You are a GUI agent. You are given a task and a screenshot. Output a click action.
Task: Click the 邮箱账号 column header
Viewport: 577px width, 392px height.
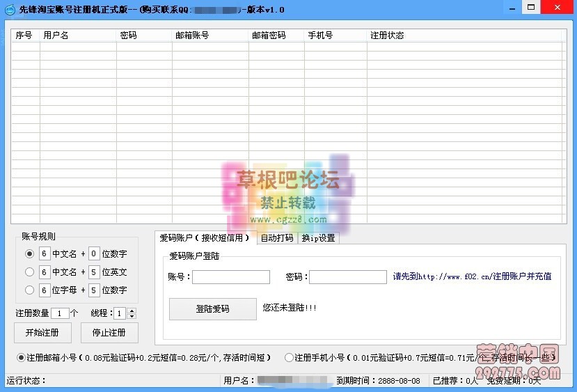pyautogui.click(x=210, y=36)
